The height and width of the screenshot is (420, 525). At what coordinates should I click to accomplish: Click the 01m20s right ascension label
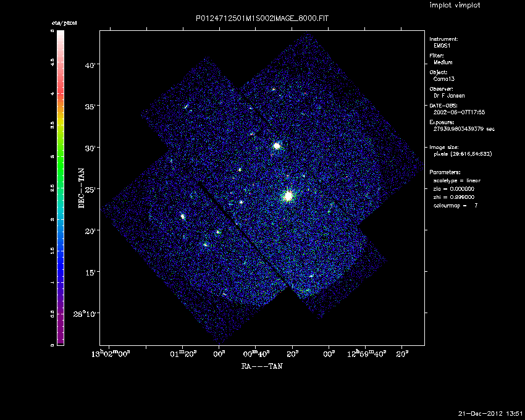(183, 354)
